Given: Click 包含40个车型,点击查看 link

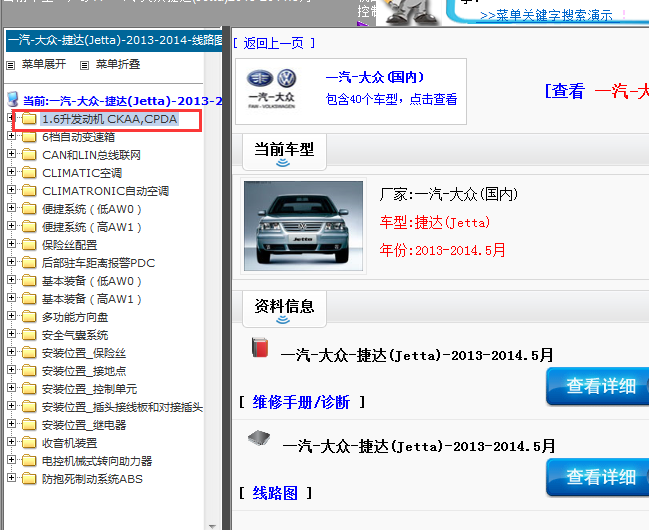Looking at the screenshot, I should click(x=392, y=99).
